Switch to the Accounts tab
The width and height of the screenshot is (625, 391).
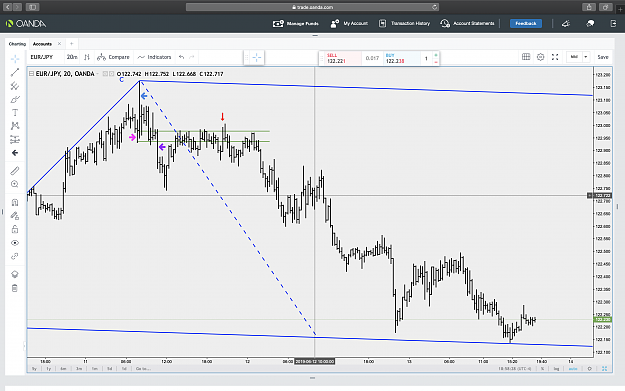click(x=42, y=44)
